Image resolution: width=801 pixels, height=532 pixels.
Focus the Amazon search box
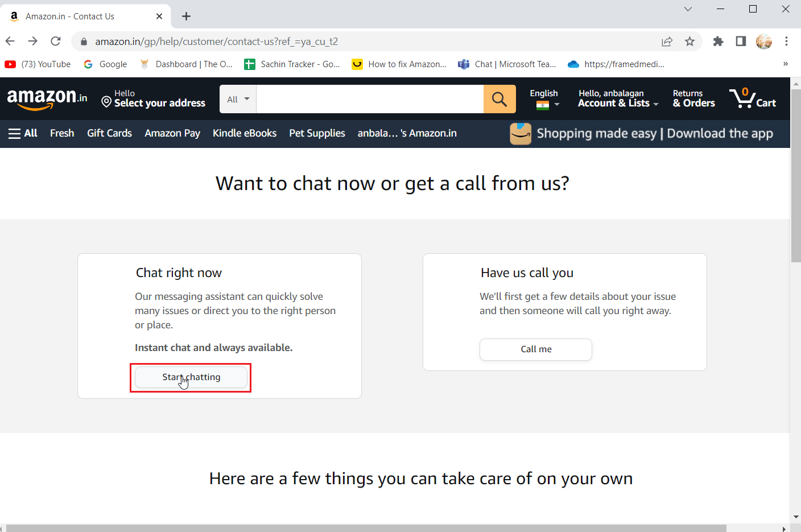pos(370,99)
